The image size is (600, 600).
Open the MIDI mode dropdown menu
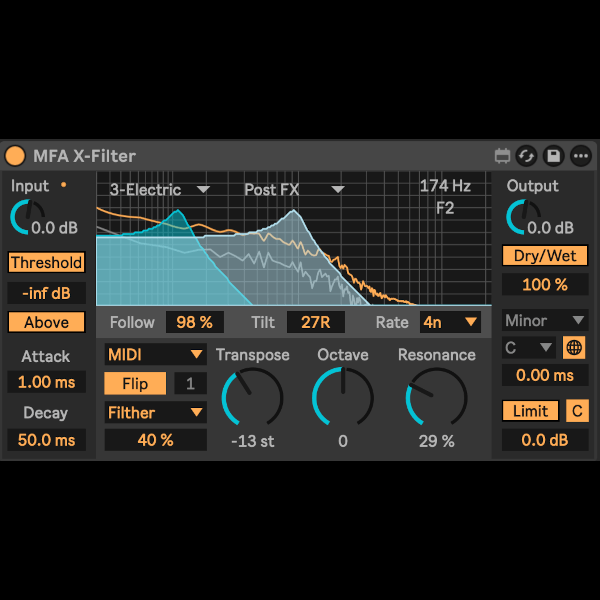[155, 355]
